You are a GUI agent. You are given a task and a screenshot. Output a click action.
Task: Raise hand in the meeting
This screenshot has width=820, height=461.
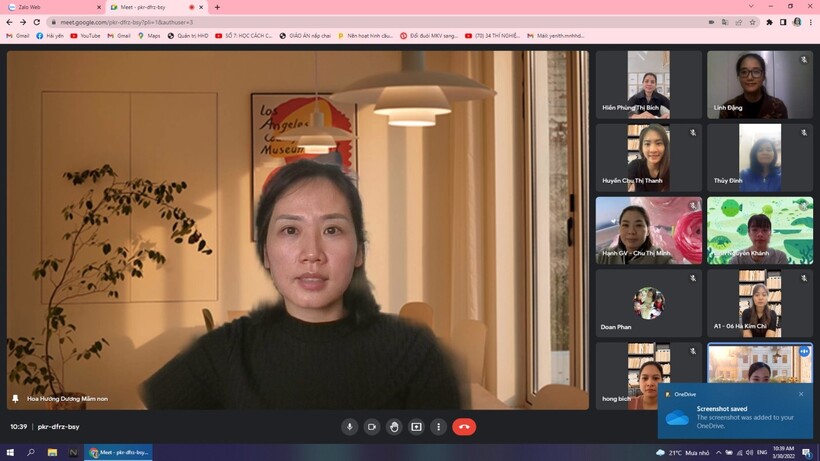coord(394,427)
